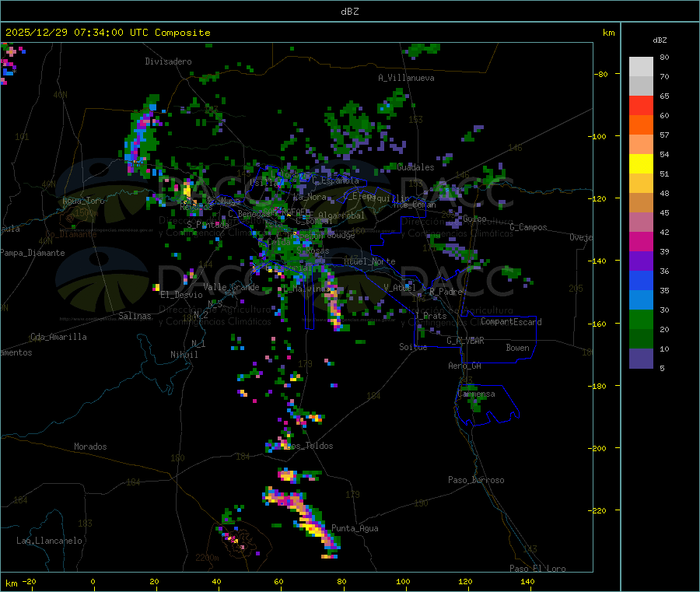Pick the purple 36-39 dBZ legend swatch
700x592 pixels.
[641, 261]
